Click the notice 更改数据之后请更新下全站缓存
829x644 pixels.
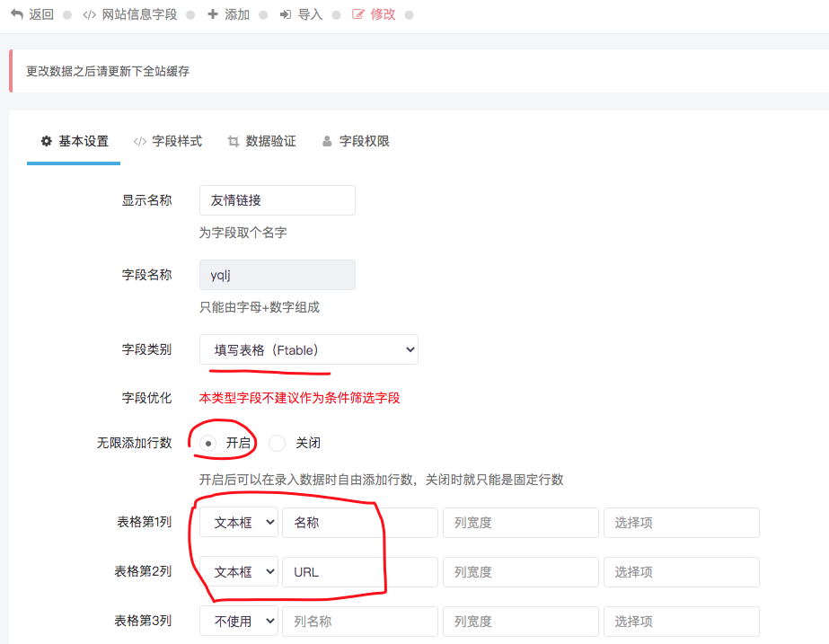108,71
